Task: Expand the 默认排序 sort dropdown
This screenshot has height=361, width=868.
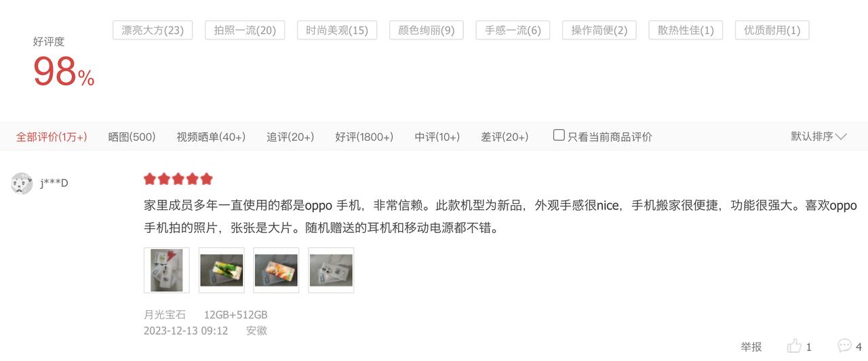Action: [x=818, y=136]
